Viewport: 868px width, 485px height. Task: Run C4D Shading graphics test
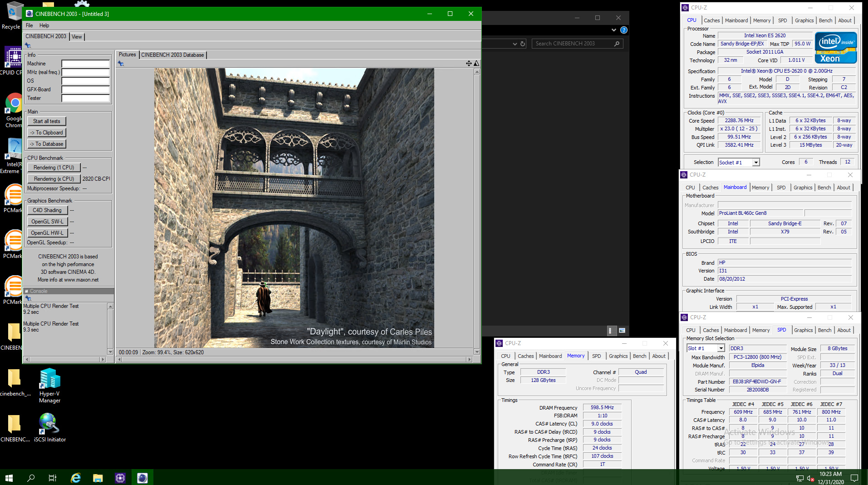[x=47, y=210]
